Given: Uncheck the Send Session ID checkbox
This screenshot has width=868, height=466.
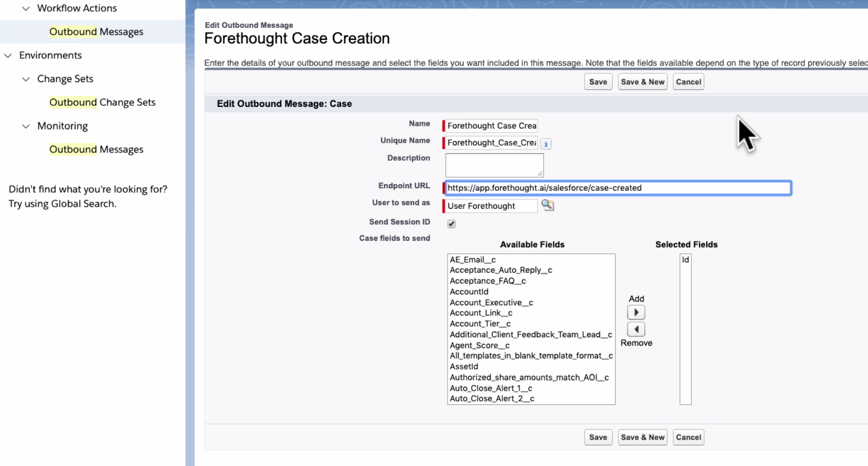Looking at the screenshot, I should pos(451,224).
